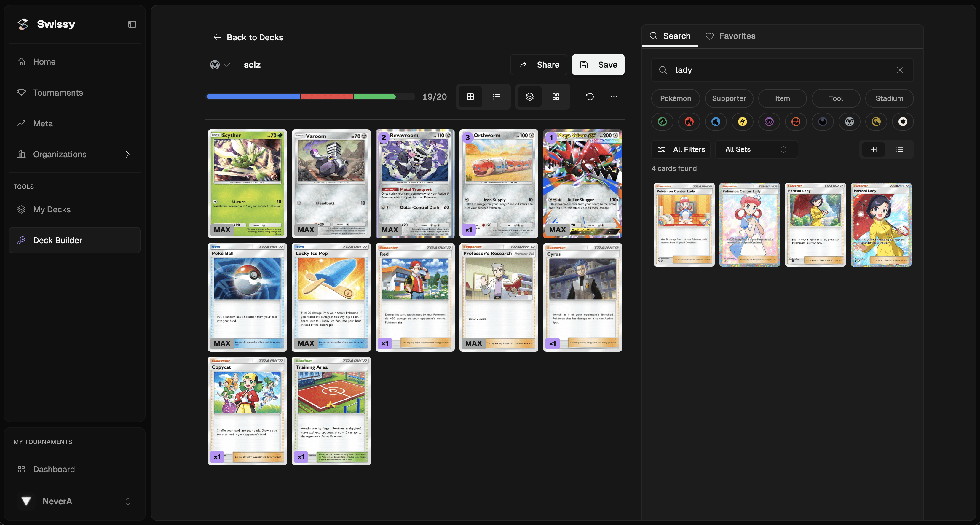Switch to the Favorites tab
This screenshot has height=525, width=980.
[x=730, y=36]
